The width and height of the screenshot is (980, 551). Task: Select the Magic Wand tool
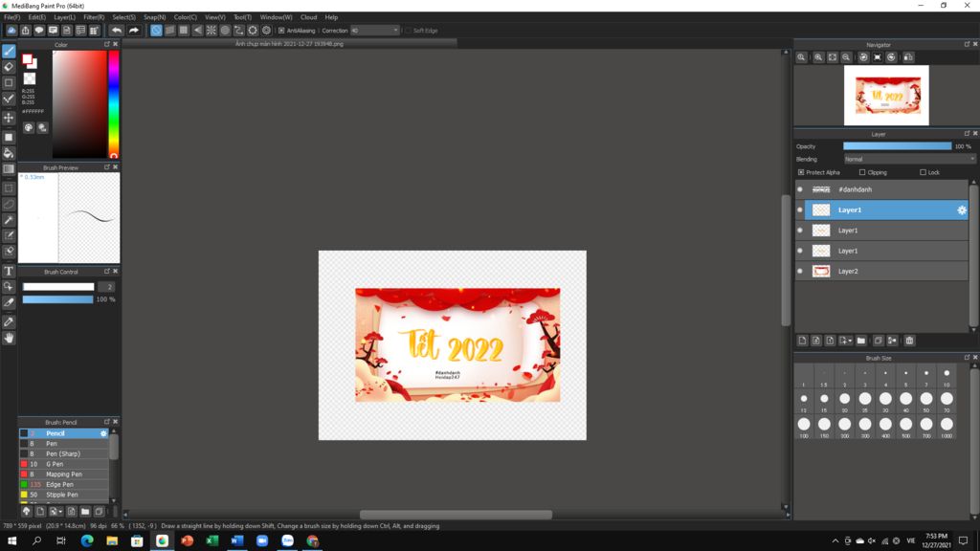click(x=9, y=220)
